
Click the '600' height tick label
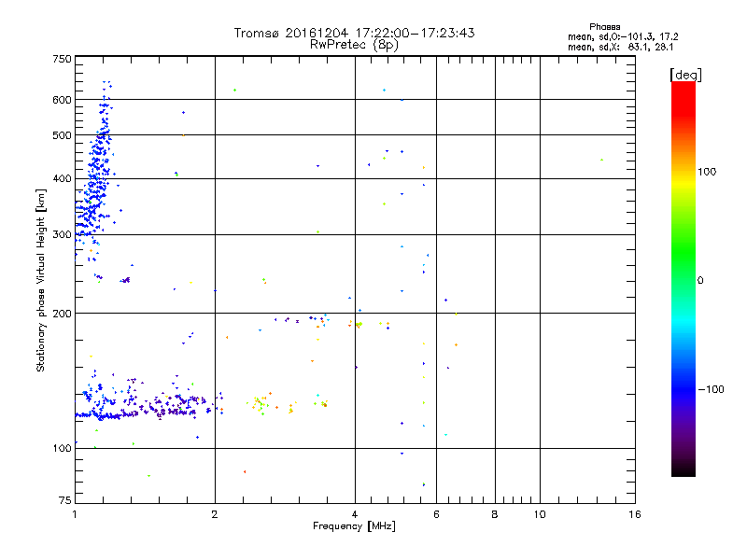62,100
